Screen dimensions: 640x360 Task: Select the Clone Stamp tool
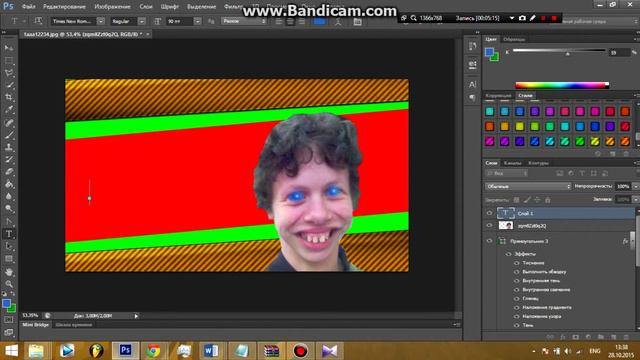9,147
